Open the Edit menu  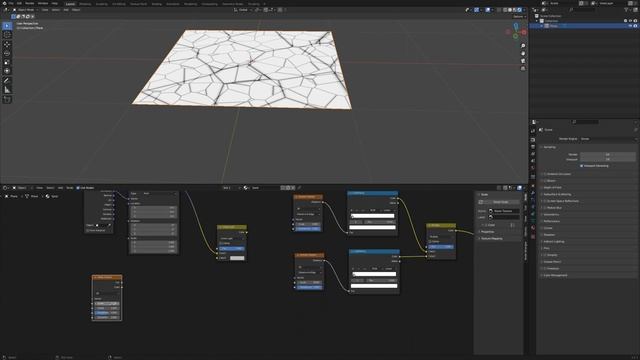(19, 3)
